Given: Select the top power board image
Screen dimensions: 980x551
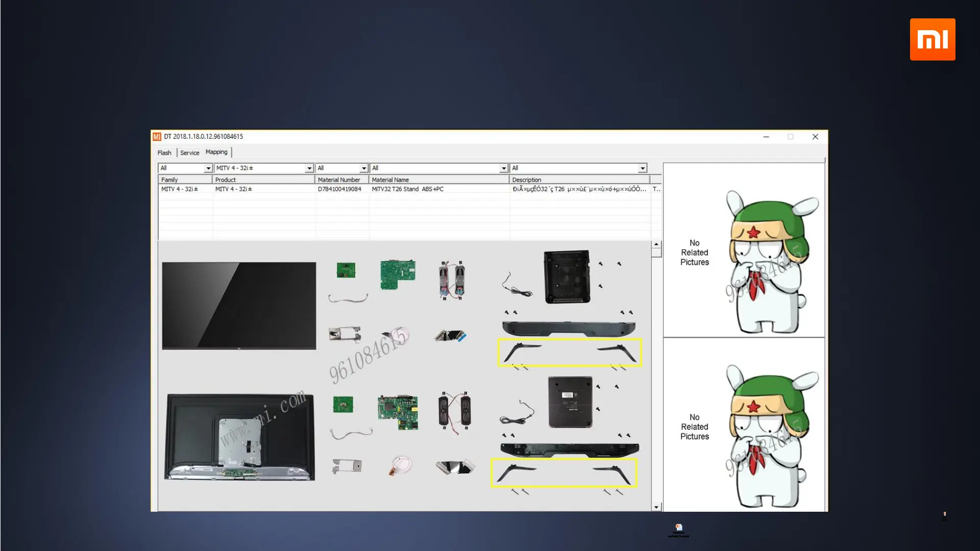Looking at the screenshot, I should click(398, 274).
